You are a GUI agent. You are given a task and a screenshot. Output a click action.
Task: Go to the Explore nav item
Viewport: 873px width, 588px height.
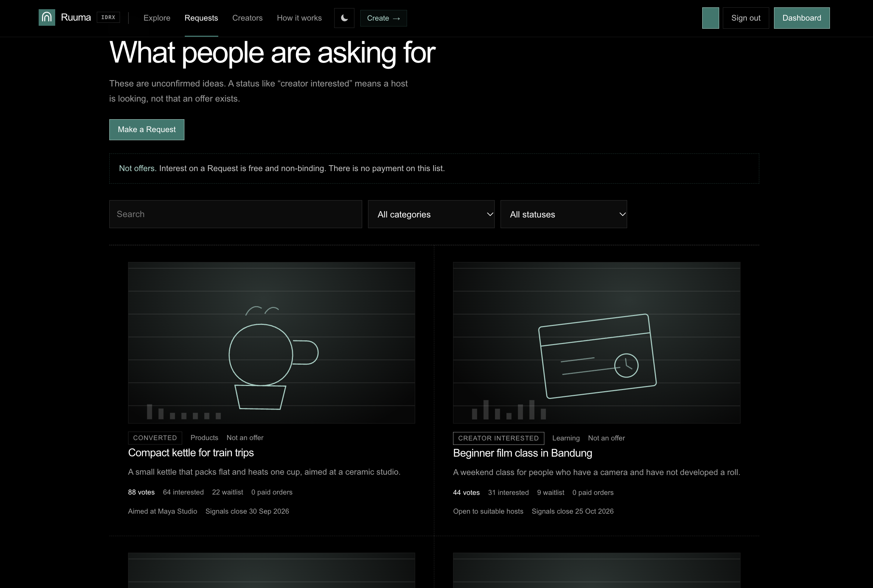click(x=157, y=18)
